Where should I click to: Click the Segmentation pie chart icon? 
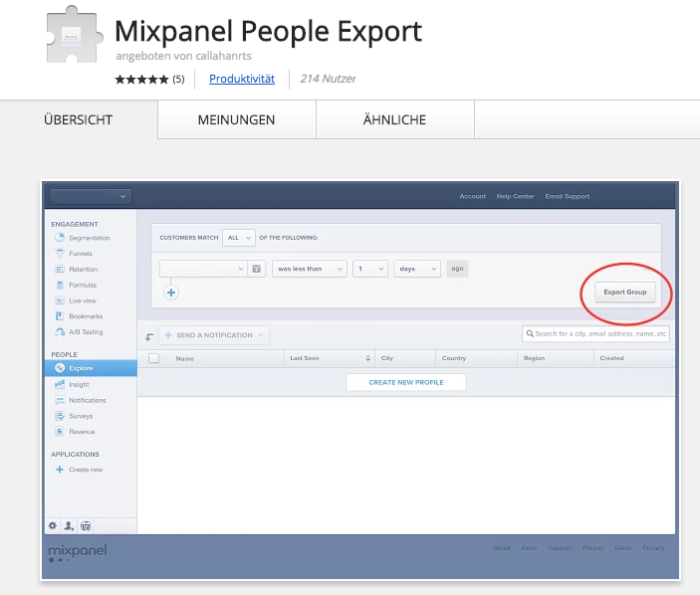(60, 237)
